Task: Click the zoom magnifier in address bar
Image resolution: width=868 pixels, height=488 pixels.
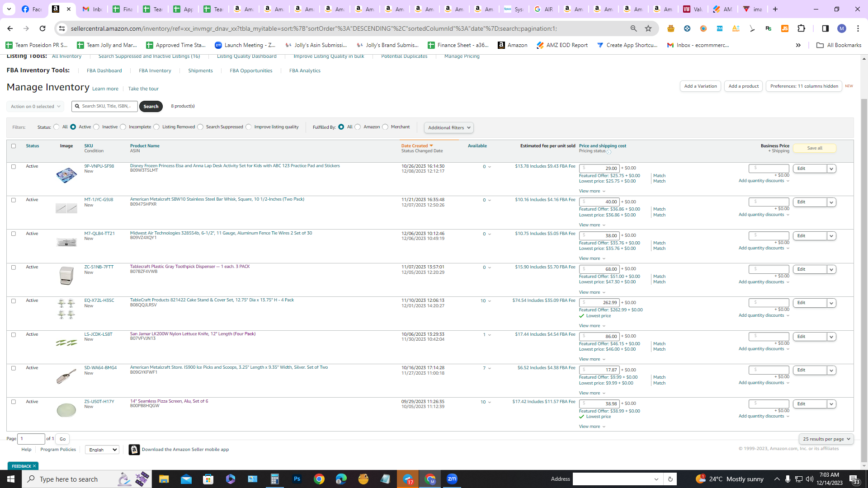Action: tap(634, 28)
